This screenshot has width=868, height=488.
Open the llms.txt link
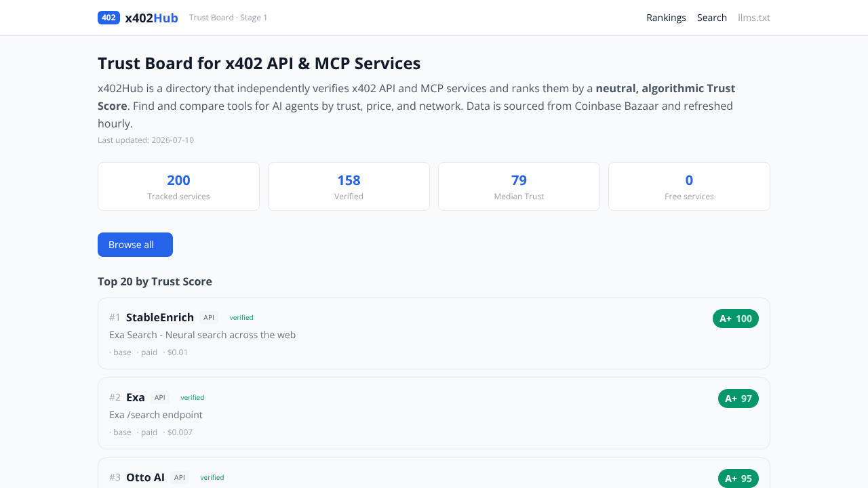754,18
